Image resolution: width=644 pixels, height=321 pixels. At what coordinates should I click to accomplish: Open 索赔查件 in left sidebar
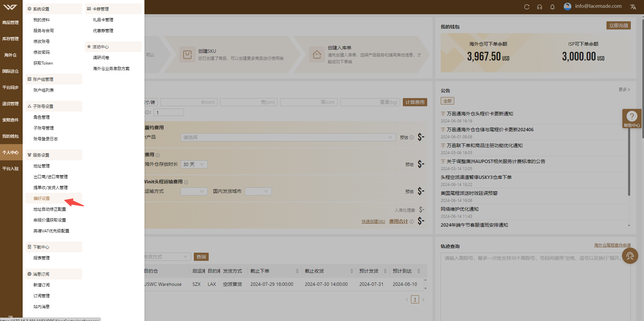(x=10, y=120)
